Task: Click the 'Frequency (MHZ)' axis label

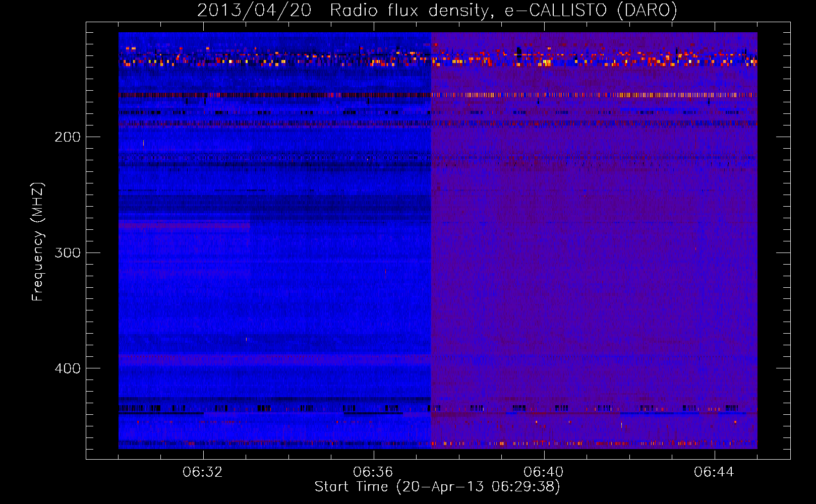Action: click(x=38, y=242)
